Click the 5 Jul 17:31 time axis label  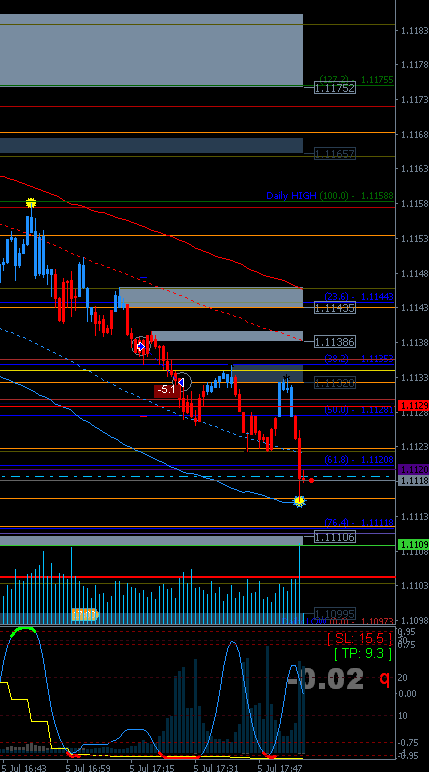[x=216, y=768]
